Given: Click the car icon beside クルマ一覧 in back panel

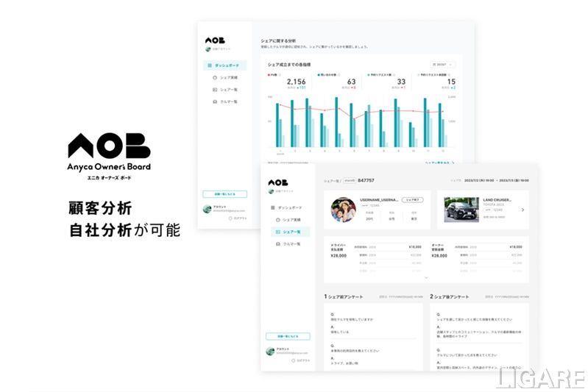Looking at the screenshot, I should coord(214,101).
